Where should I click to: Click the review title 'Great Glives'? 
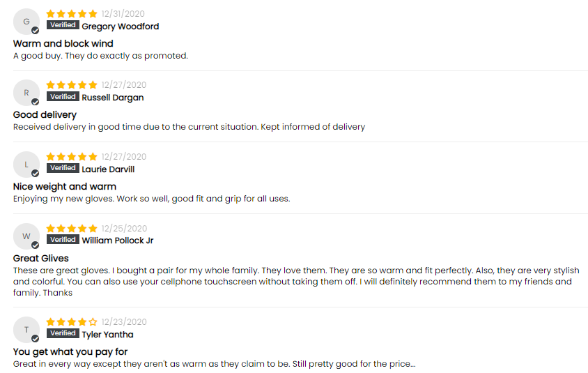(41, 258)
